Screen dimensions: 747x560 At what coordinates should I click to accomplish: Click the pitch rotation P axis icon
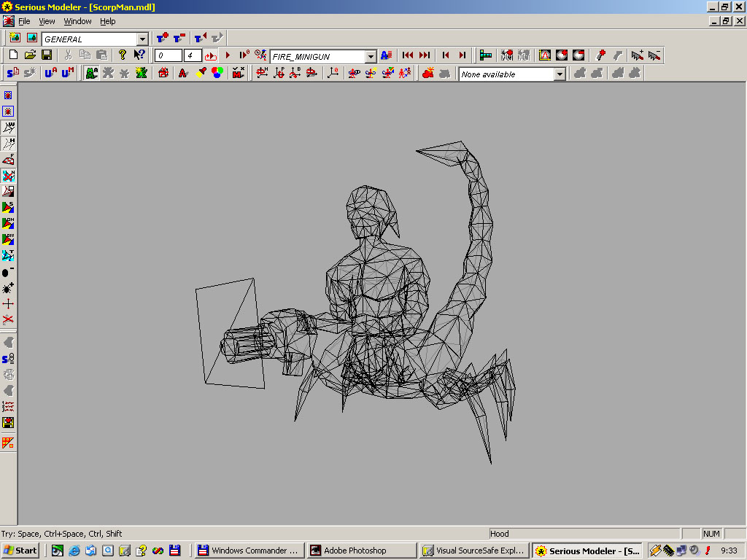click(279, 73)
